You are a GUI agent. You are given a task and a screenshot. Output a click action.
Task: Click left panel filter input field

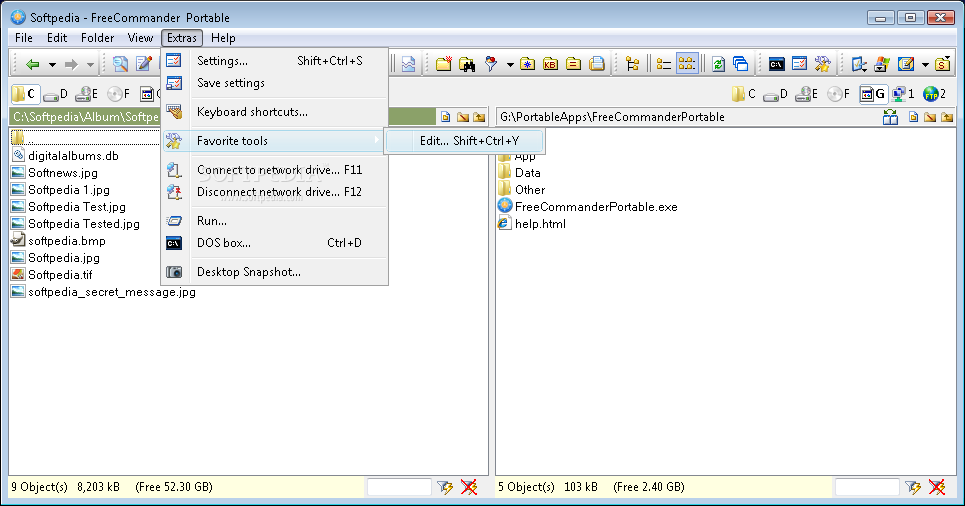(399, 487)
